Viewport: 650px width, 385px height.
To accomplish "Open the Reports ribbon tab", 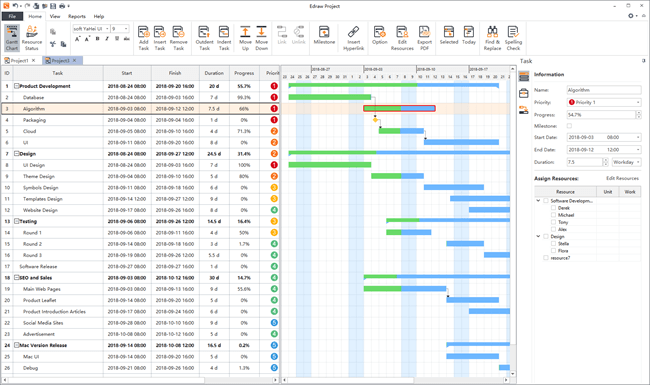I will point(77,16).
